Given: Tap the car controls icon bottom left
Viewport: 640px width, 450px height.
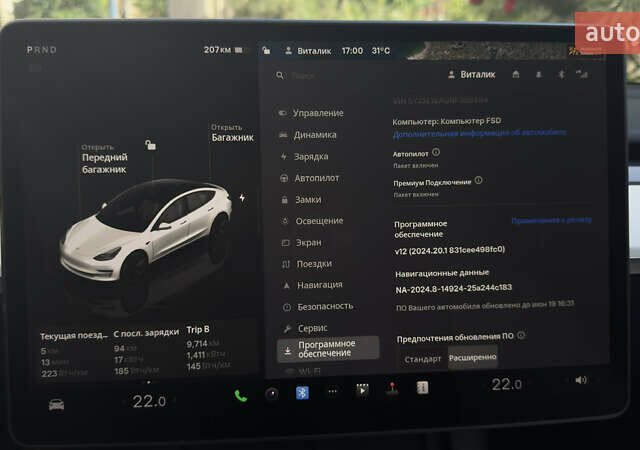Looking at the screenshot, I should (x=56, y=405).
